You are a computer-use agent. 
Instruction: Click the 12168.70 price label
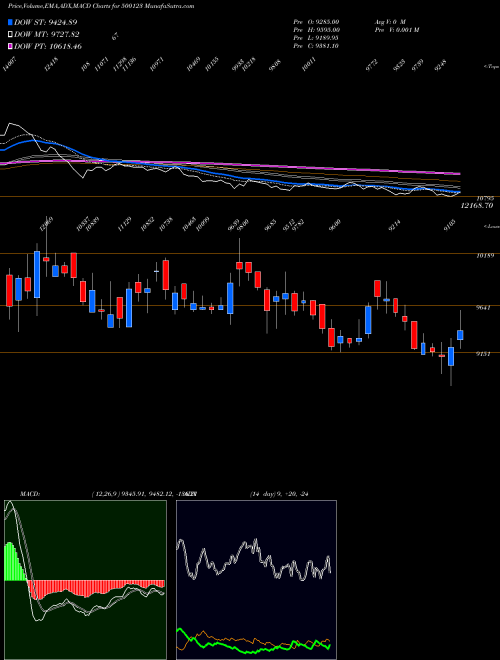[477, 206]
